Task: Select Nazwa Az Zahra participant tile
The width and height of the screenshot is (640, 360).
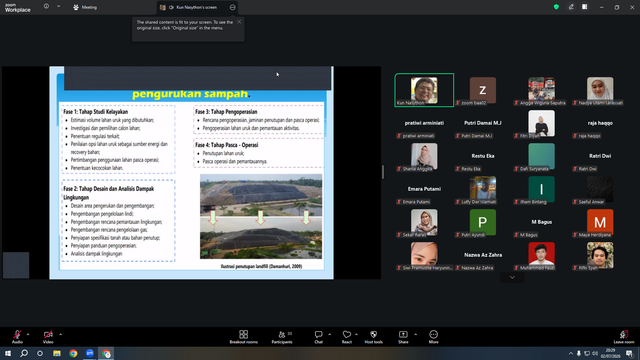Action: pos(483,256)
